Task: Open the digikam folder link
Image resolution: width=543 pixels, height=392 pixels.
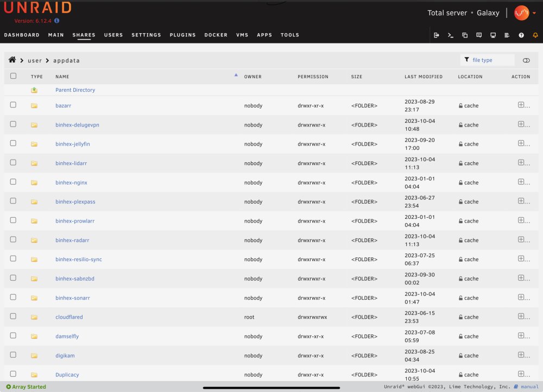Action: click(65, 356)
